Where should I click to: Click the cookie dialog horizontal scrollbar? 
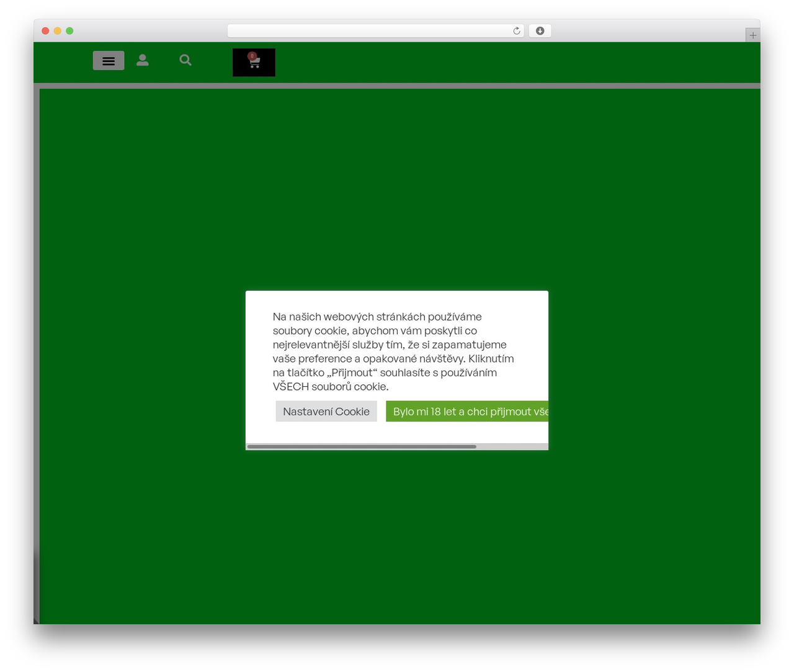[x=362, y=446]
